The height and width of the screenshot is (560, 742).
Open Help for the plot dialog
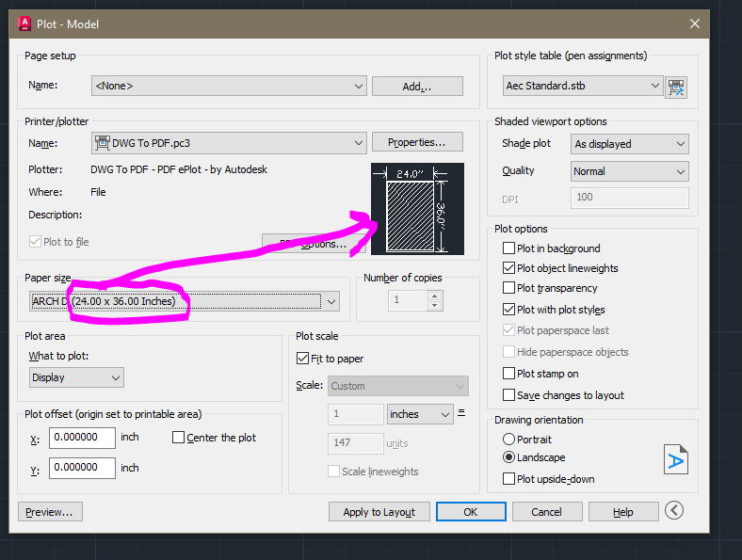(x=623, y=512)
